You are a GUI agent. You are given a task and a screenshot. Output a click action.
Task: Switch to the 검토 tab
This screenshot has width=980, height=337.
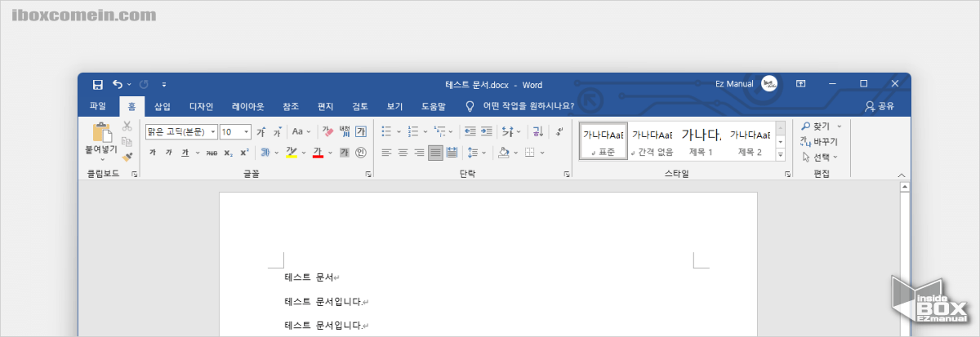tap(360, 106)
